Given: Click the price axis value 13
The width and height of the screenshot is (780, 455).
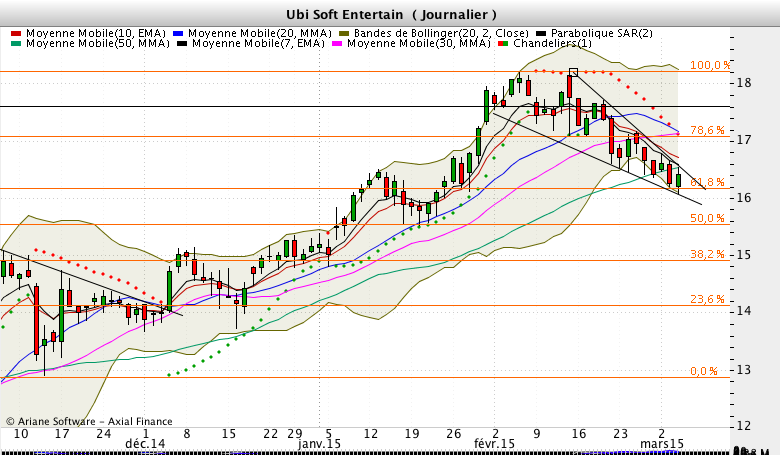Looking at the screenshot, I should pyautogui.click(x=744, y=370).
